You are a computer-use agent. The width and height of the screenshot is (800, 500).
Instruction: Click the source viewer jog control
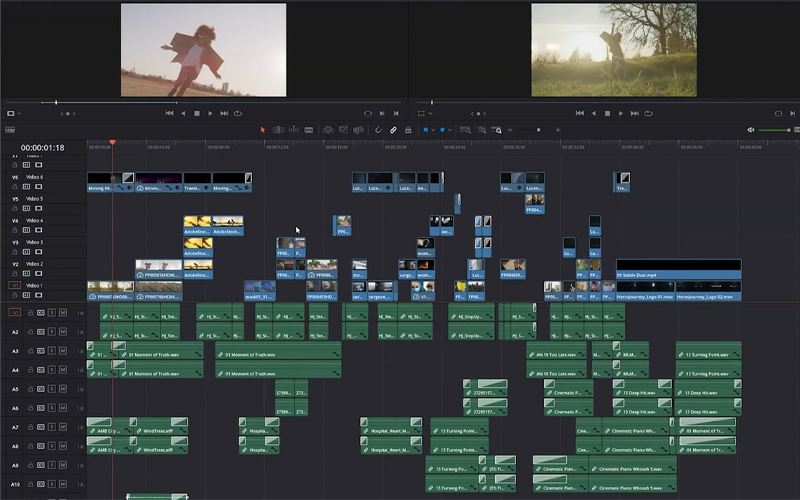click(68, 113)
